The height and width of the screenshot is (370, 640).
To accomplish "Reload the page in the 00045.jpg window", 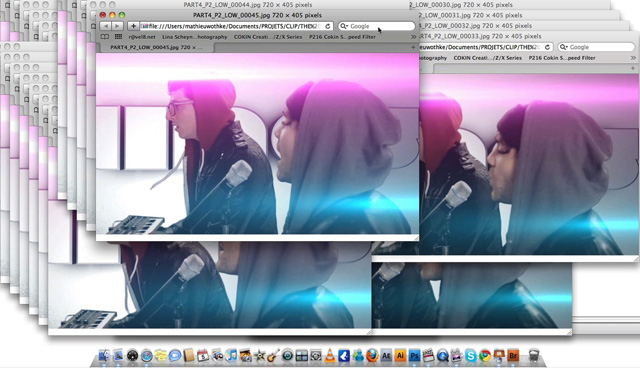I will pyautogui.click(x=328, y=26).
